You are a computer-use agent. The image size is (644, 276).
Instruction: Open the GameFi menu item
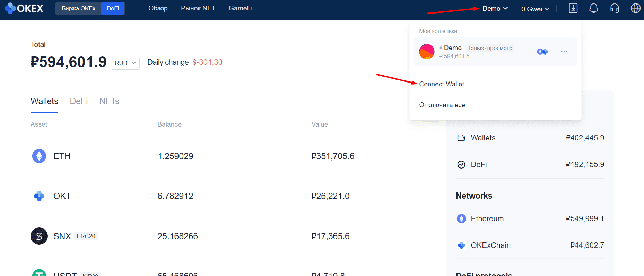click(241, 8)
